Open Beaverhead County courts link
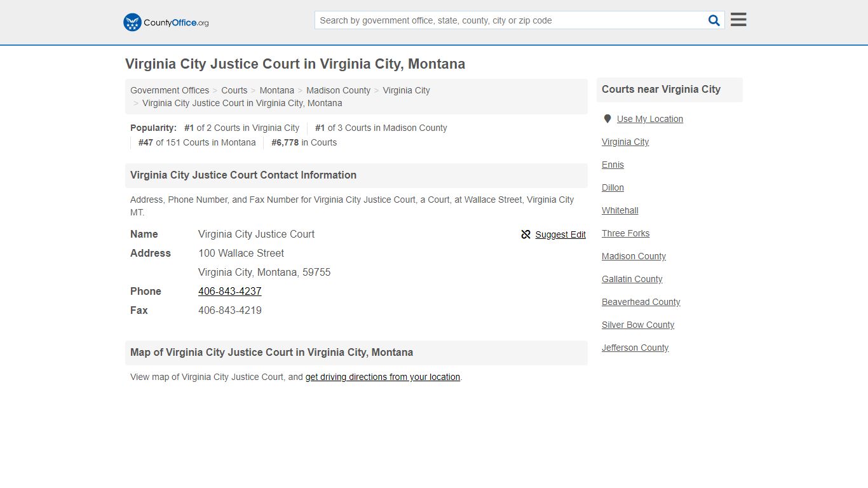 (641, 302)
